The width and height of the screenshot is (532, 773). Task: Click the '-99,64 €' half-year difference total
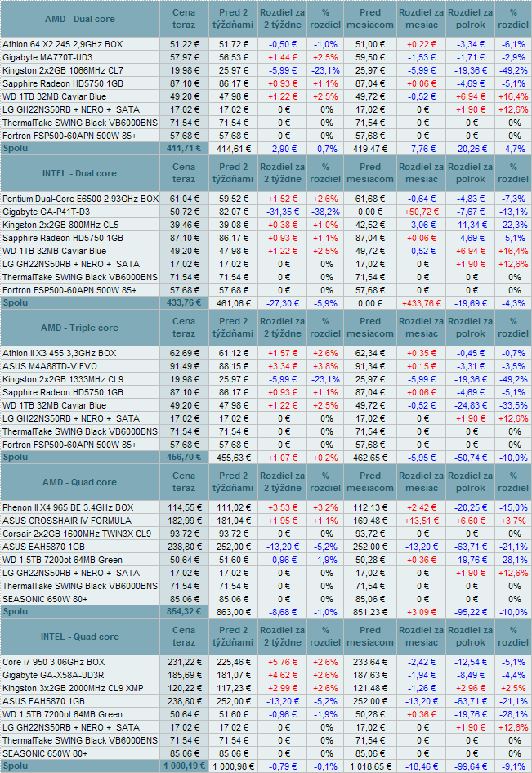click(x=471, y=766)
